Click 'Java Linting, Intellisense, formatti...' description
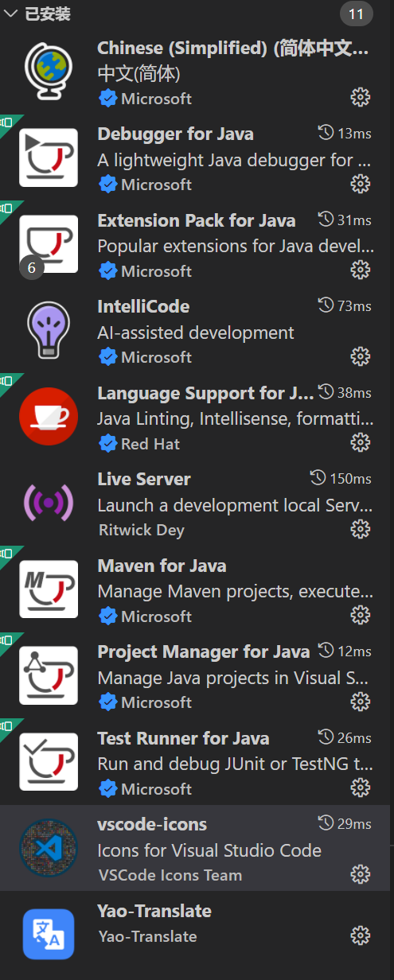The width and height of the screenshot is (394, 980). point(235,418)
